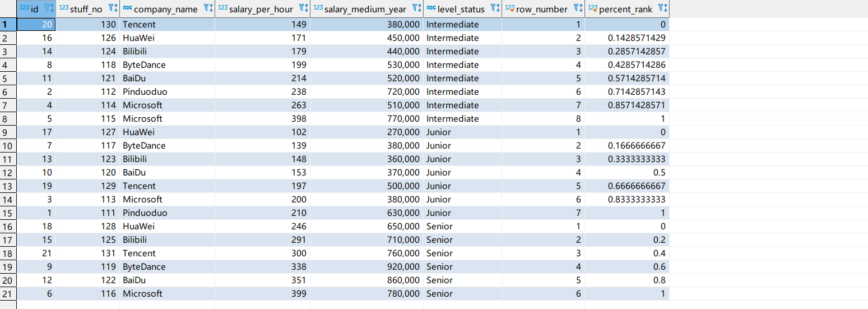Viewport: 868px width, 309px height.
Task: Sort company_name with the sort arrows
Action: (211, 8)
